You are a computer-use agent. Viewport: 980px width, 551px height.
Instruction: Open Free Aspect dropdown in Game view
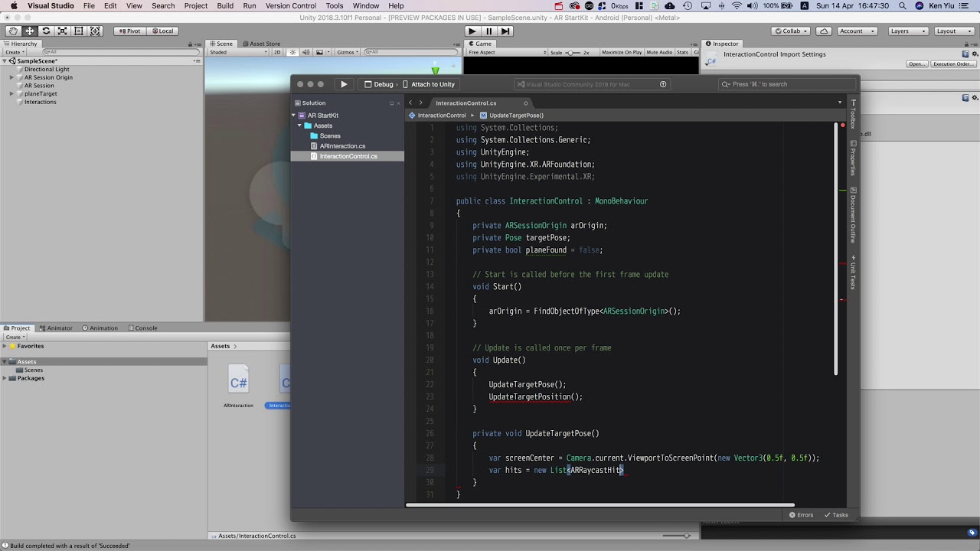(507, 52)
